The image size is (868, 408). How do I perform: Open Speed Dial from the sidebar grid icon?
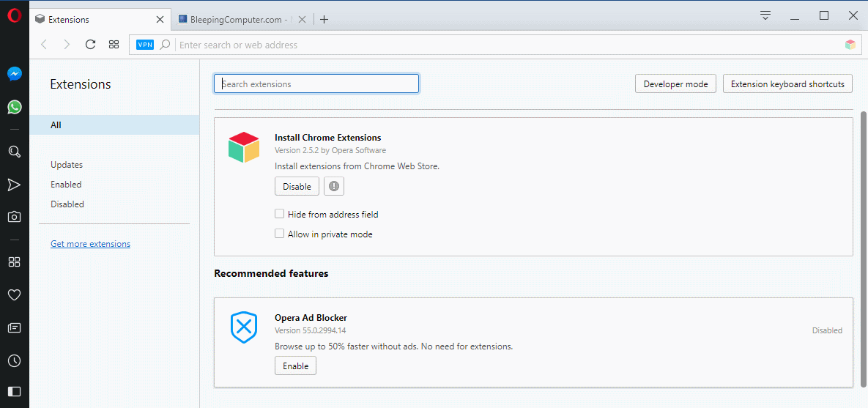[15, 262]
